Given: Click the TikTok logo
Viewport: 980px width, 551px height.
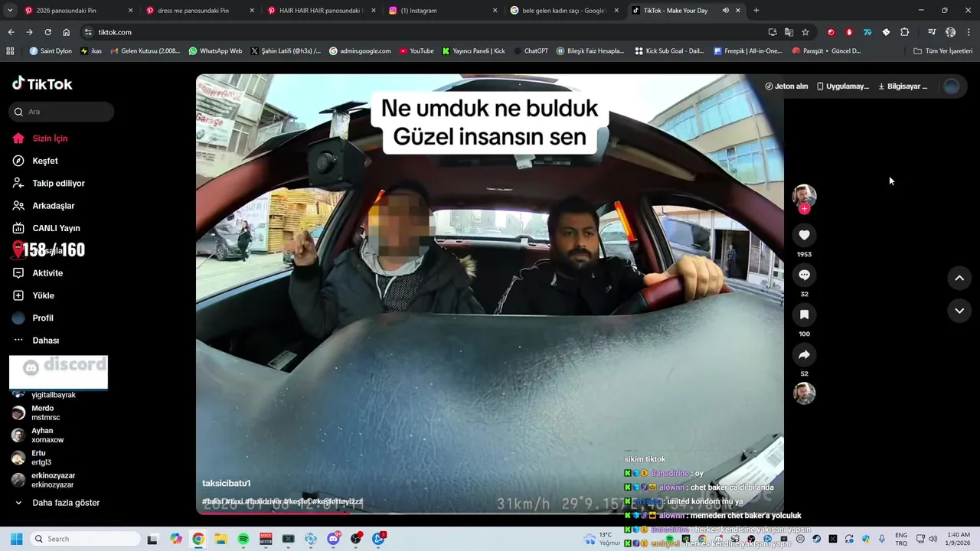Looking at the screenshot, I should (x=42, y=83).
